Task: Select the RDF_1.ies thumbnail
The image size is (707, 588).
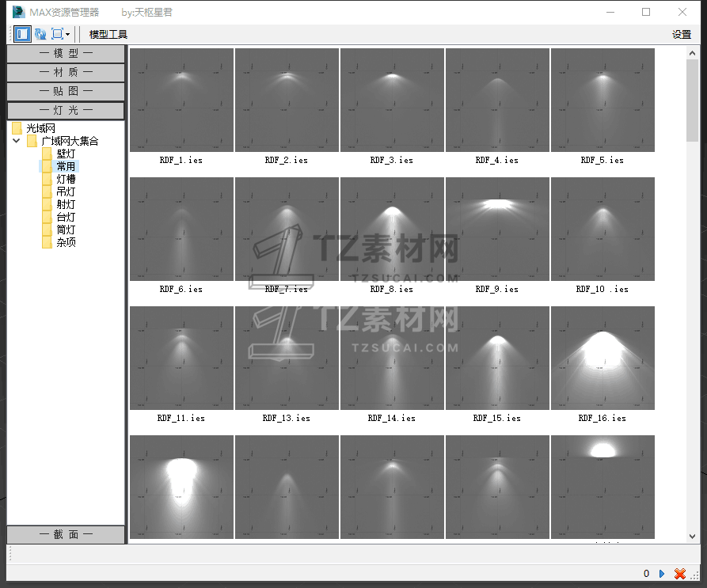Action: click(182, 100)
